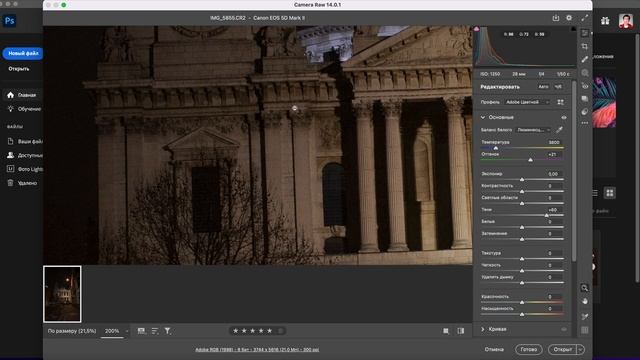Click the Температура value field 3800
This screenshot has width=640, height=360.
pyautogui.click(x=553, y=142)
